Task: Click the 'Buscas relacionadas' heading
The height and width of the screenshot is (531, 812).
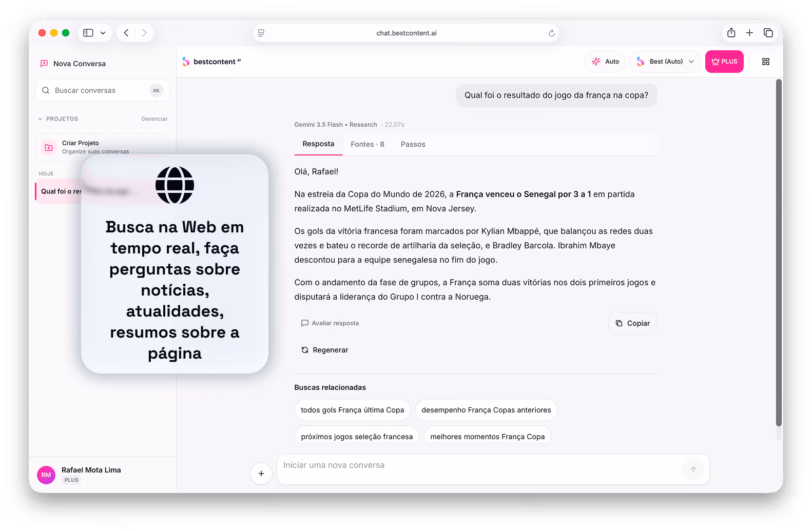Action: tap(330, 387)
